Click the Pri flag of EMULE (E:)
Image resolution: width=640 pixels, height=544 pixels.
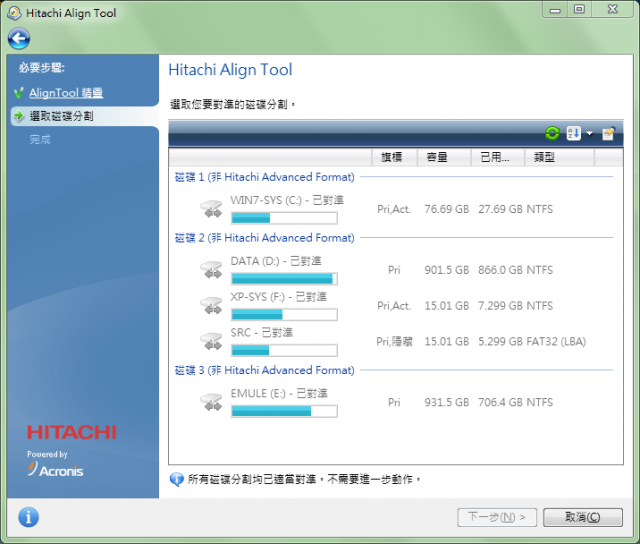coord(394,402)
